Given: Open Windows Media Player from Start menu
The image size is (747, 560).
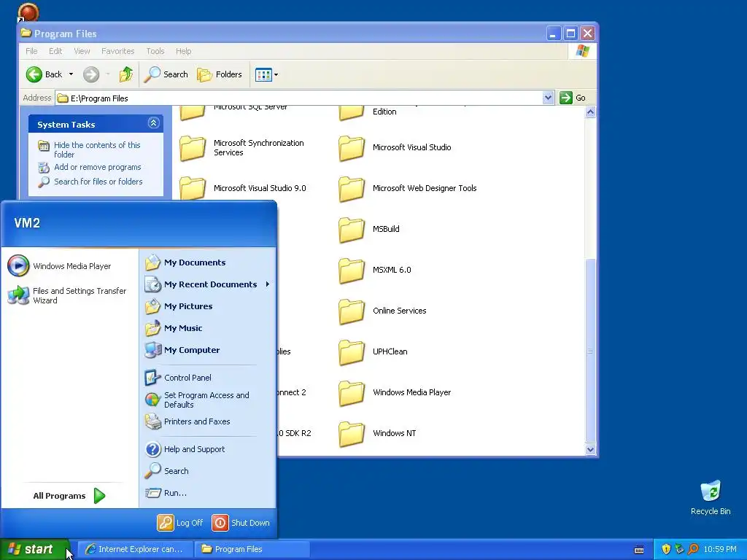Looking at the screenshot, I should [x=59, y=266].
